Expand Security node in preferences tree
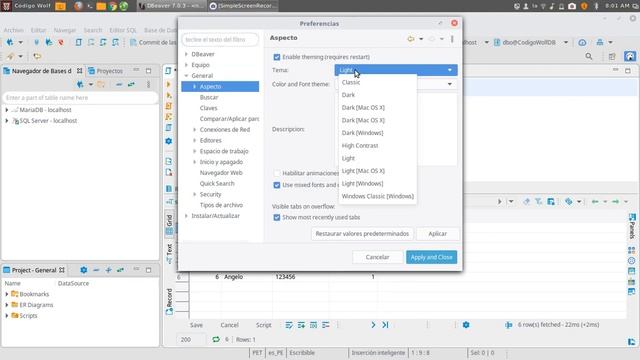The image size is (640, 360). pos(195,194)
